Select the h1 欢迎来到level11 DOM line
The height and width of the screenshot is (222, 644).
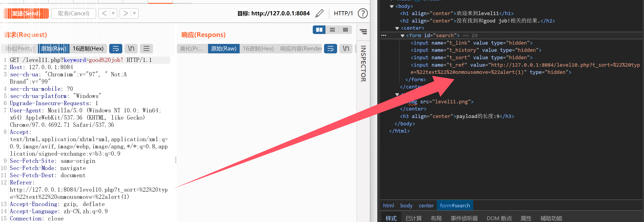pos(456,14)
